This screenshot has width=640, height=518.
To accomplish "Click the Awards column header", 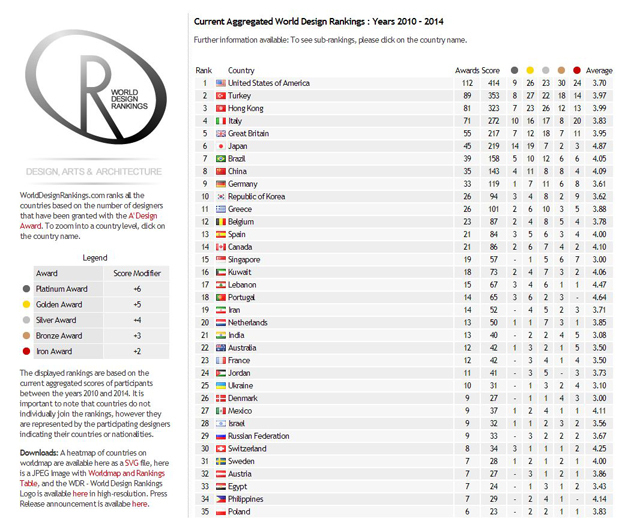I will click(465, 71).
